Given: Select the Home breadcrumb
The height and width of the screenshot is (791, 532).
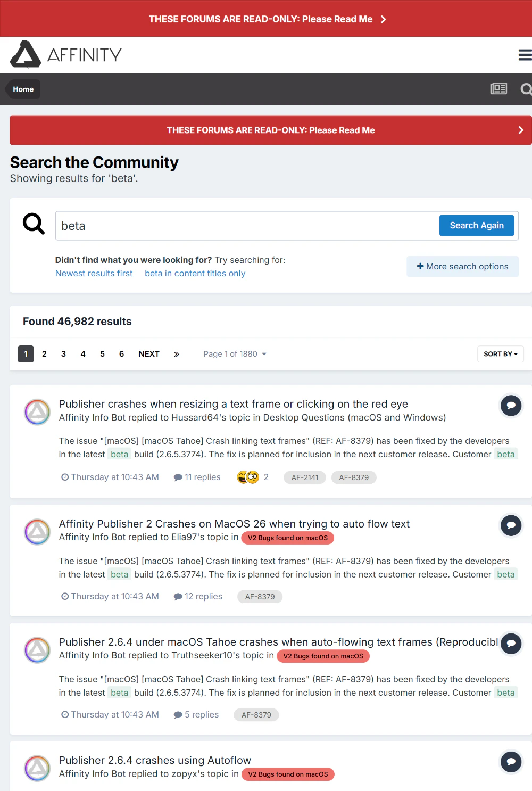Looking at the screenshot, I should pos(23,89).
